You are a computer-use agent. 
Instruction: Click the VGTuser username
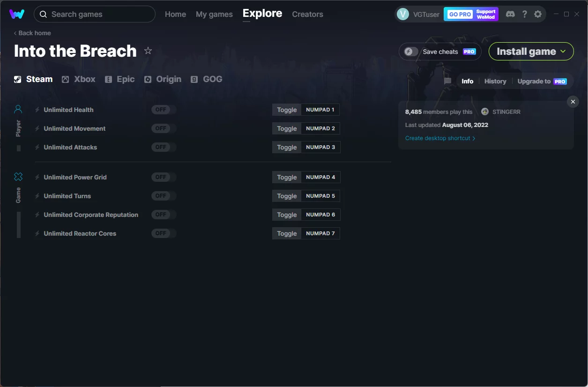pos(426,15)
